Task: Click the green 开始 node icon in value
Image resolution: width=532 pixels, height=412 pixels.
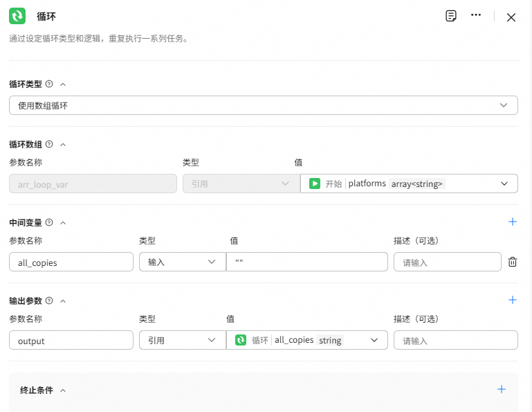Action: tap(315, 183)
